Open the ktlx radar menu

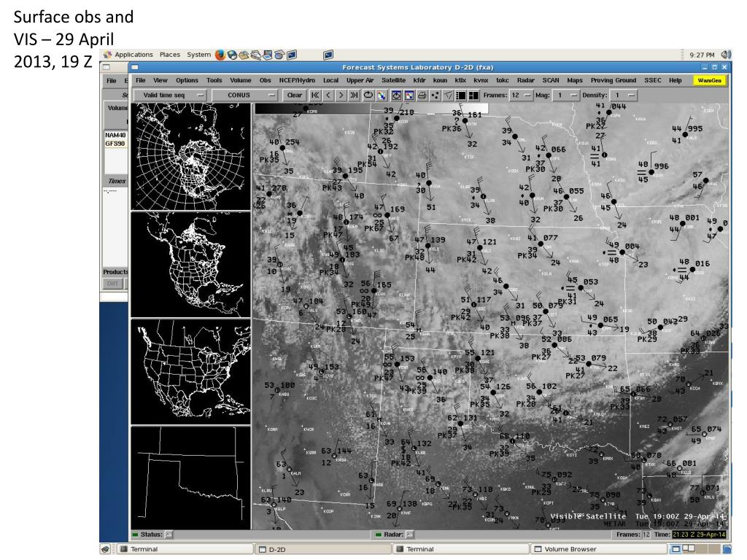point(460,80)
